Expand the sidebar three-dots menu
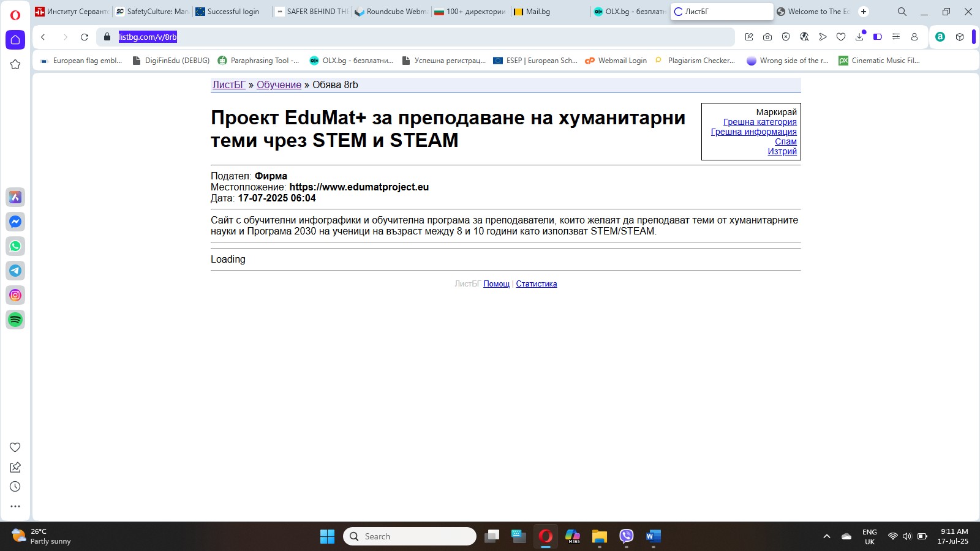 [15, 506]
